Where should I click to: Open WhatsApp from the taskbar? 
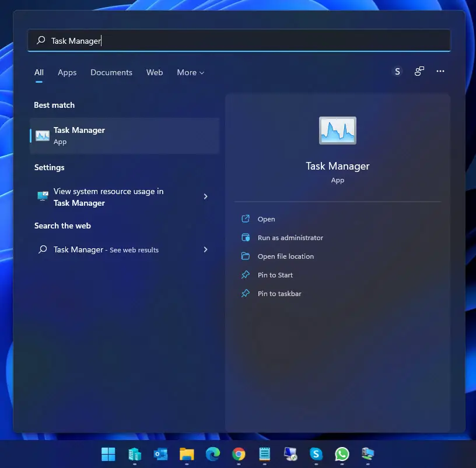(x=342, y=454)
